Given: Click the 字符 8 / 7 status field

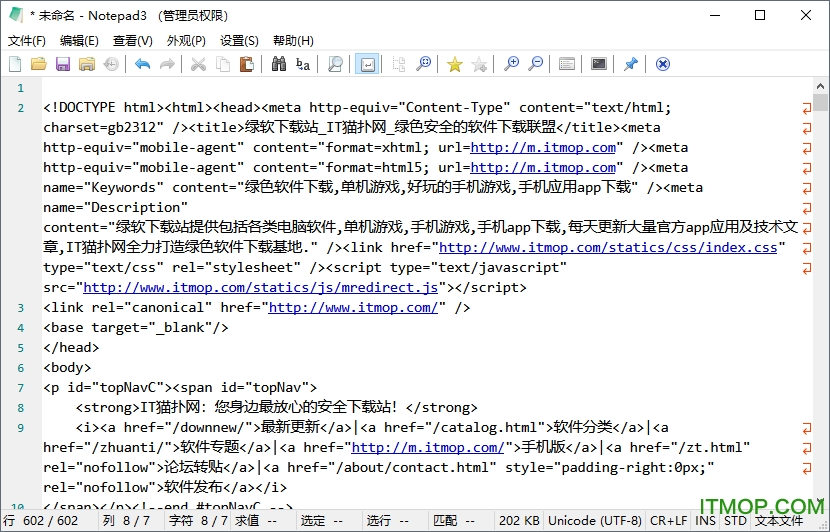Looking at the screenshot, I should click(x=198, y=521).
